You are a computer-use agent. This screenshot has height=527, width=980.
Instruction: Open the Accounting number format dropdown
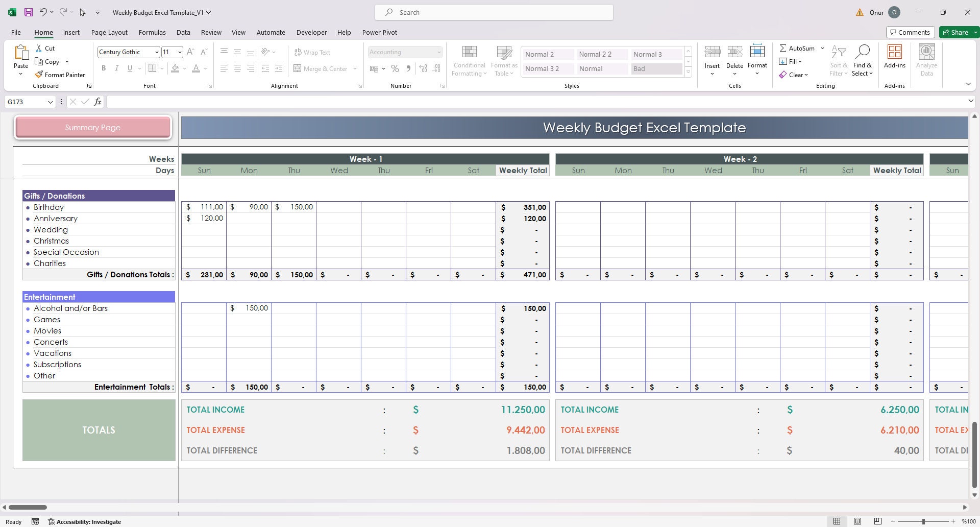438,52
